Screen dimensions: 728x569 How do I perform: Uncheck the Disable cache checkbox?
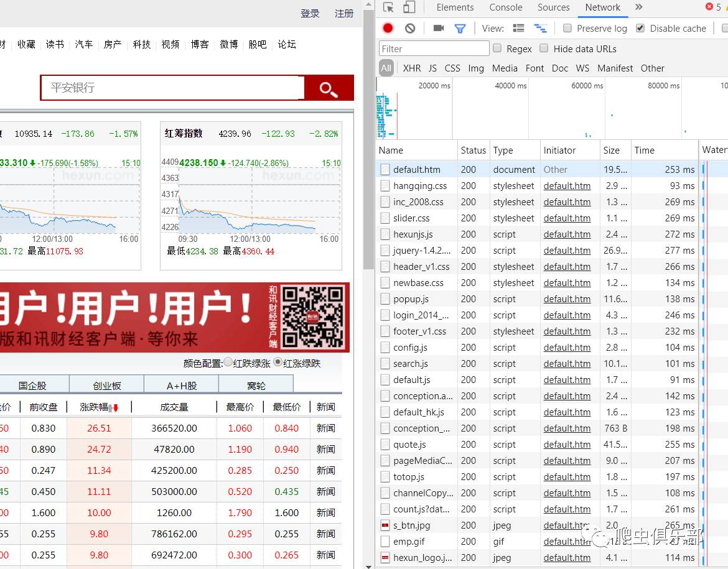tap(640, 28)
